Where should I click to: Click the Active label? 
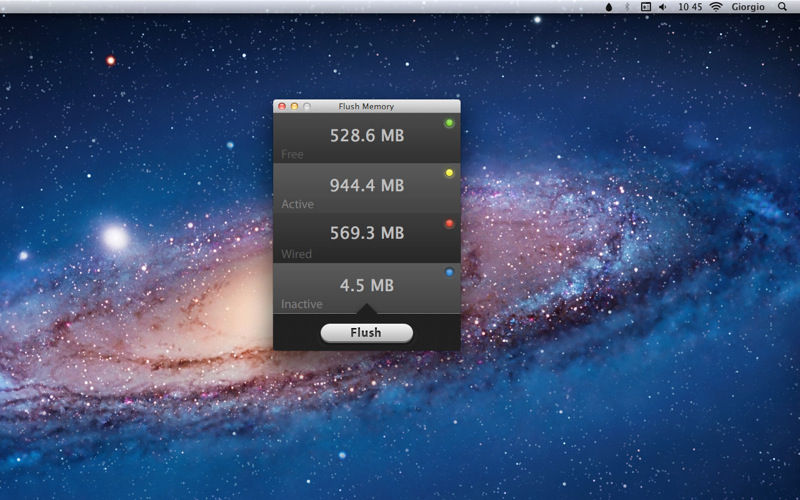(297, 204)
